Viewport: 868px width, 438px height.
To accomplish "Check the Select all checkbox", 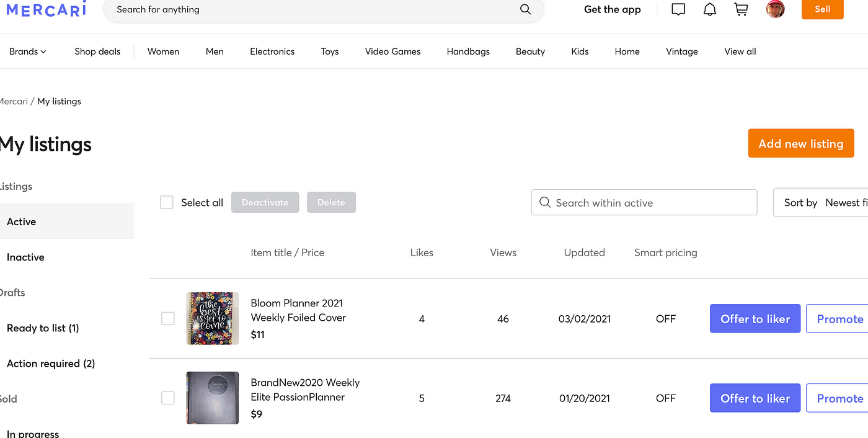I will click(x=167, y=202).
